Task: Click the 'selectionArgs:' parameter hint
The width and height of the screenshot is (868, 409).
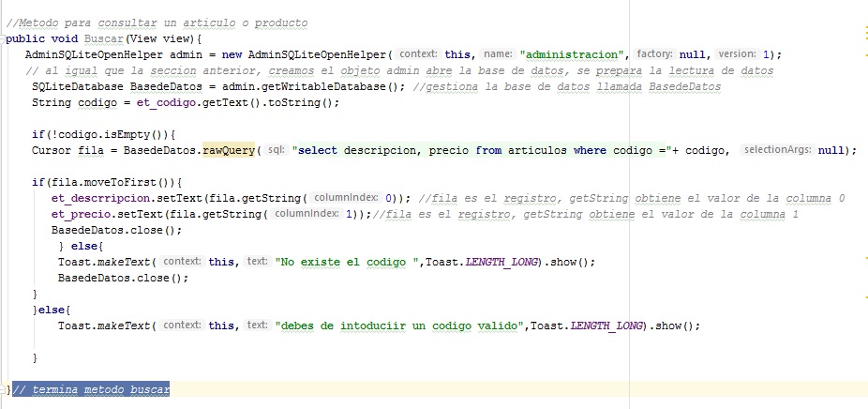Action: tap(778, 150)
